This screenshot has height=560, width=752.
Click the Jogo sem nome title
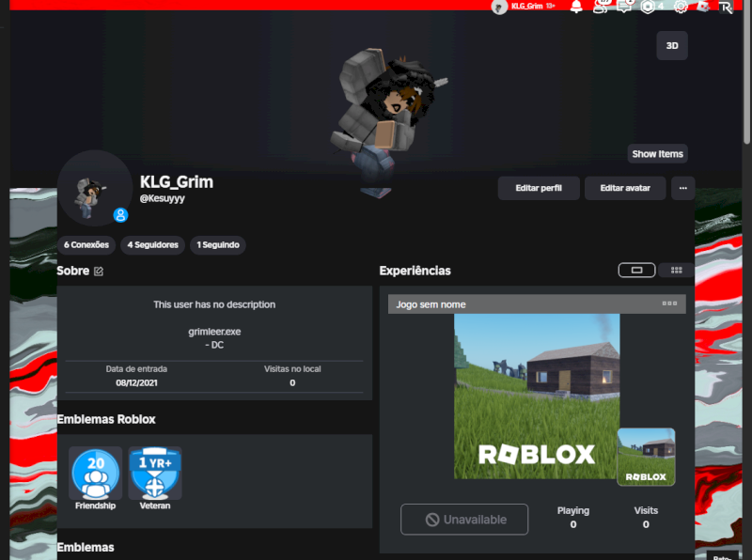[431, 304]
